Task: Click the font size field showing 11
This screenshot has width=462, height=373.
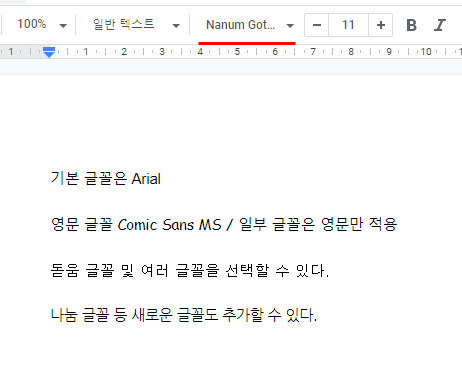Action: (x=348, y=25)
